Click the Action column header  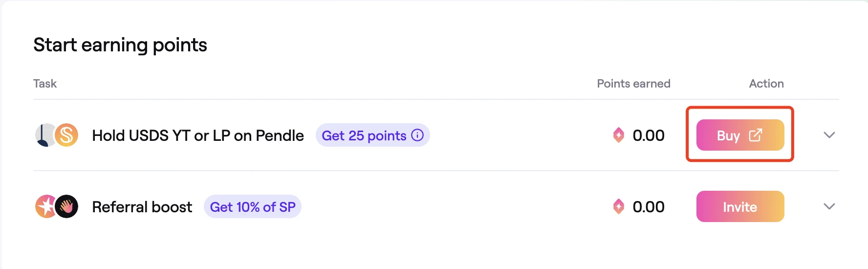coord(766,84)
